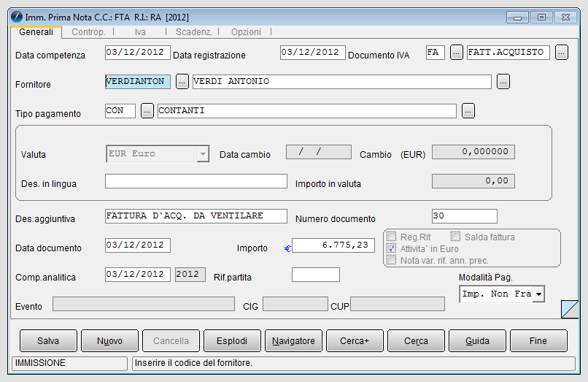Click the app icon in the title bar
The height and width of the screenshot is (382, 588).
[17, 17]
